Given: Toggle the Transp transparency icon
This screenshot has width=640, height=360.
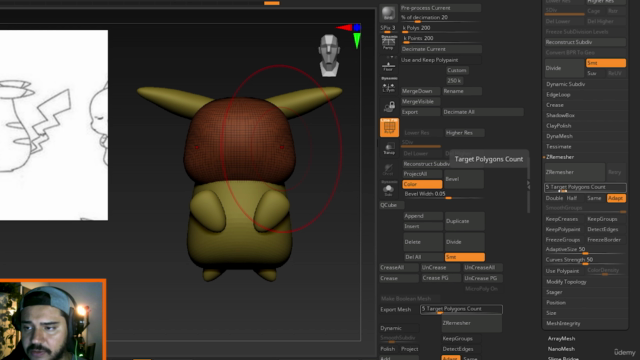Looking at the screenshot, I should tap(389, 148).
